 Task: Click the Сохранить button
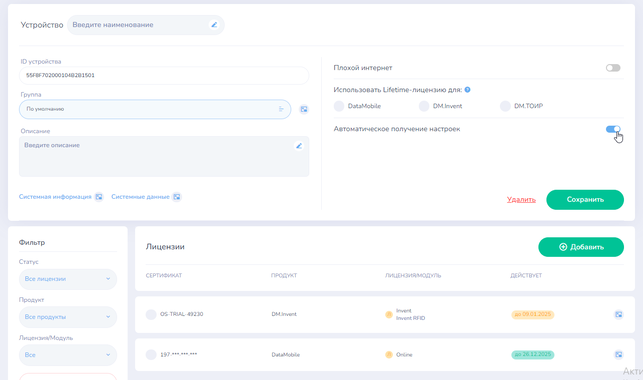point(585,200)
